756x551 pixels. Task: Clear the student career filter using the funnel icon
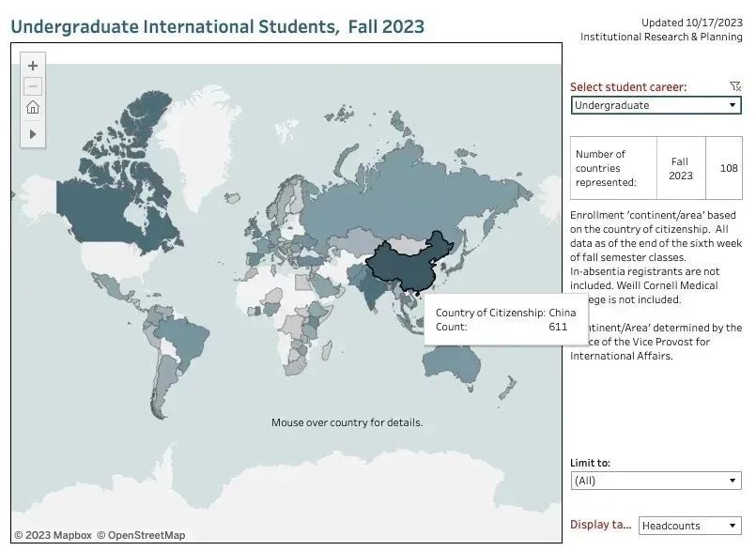[735, 85]
